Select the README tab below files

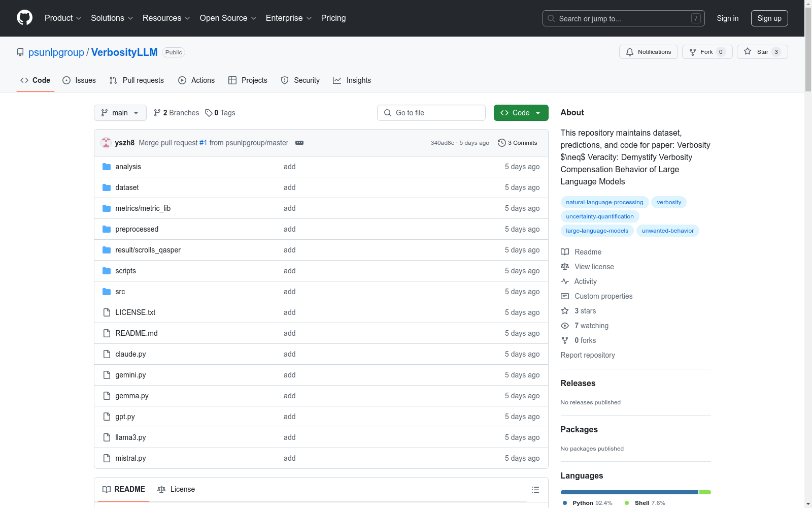[124, 489]
